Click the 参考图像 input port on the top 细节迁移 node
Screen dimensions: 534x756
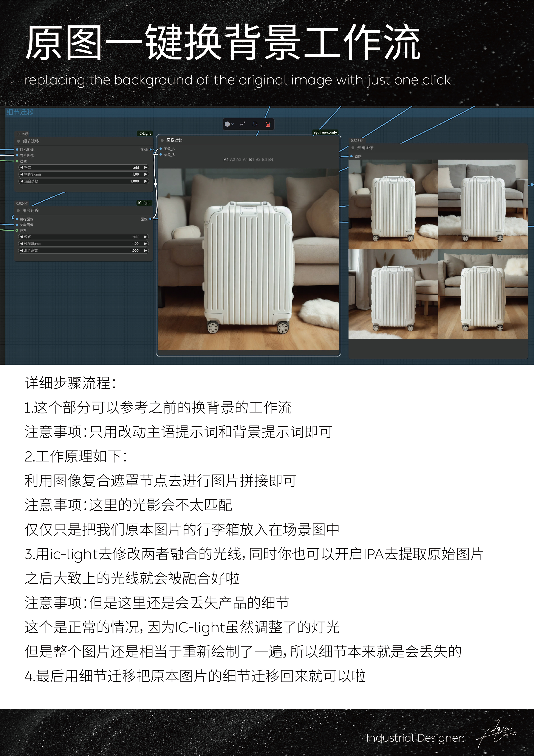[x=17, y=156]
